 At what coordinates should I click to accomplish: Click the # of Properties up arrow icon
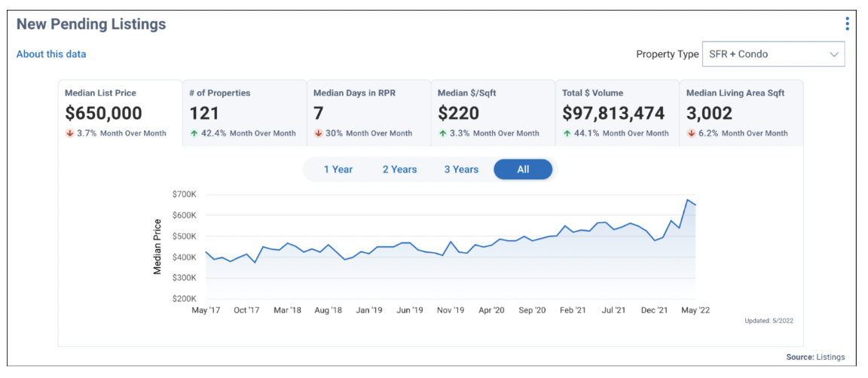click(193, 133)
